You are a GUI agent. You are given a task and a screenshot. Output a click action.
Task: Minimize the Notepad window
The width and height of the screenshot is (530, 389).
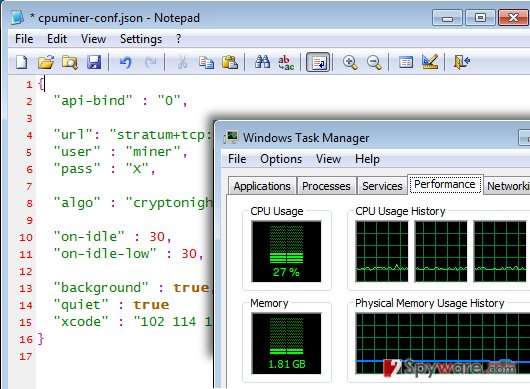coord(447,18)
